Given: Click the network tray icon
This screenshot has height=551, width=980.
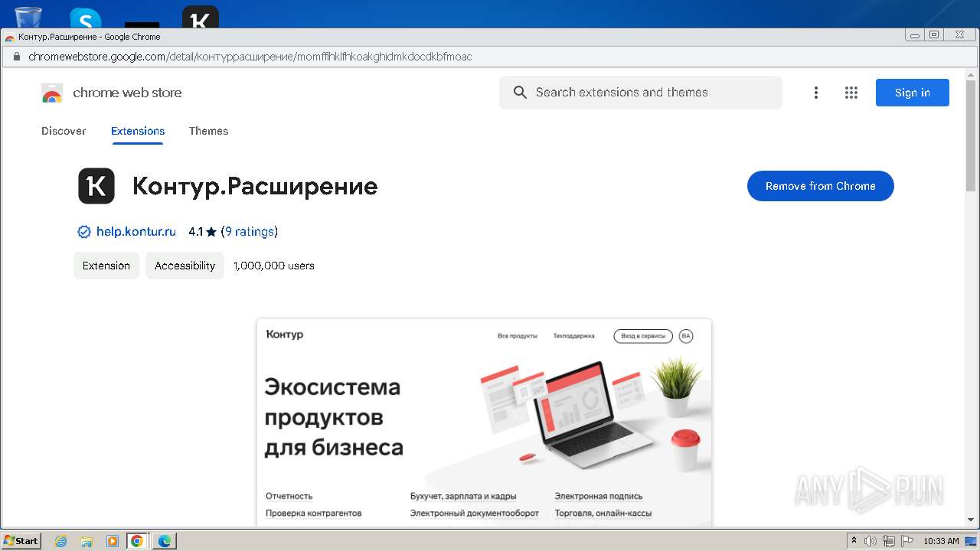Looking at the screenshot, I should (889, 541).
